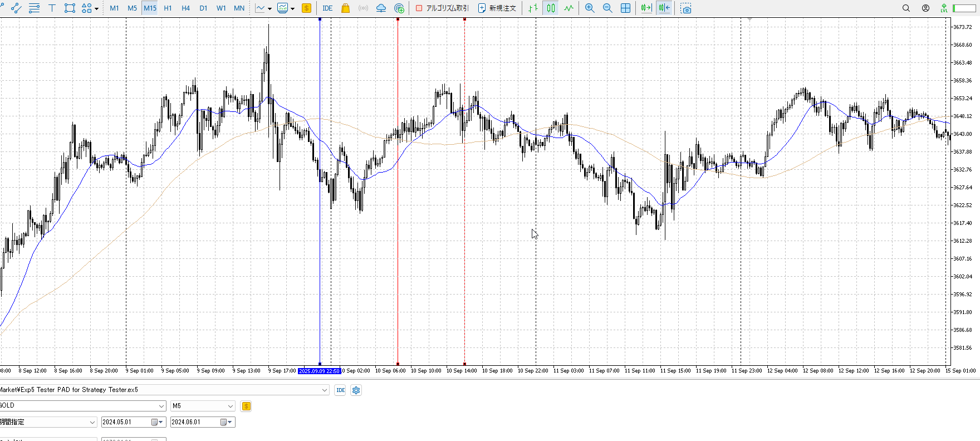
Task: Open the VPS cloud hosting icon
Action: (381, 8)
